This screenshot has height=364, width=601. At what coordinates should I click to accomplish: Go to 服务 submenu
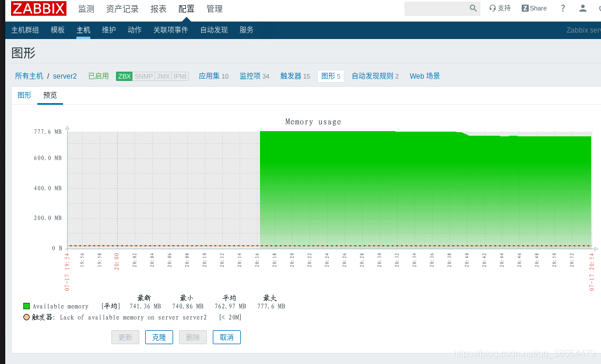tap(246, 30)
